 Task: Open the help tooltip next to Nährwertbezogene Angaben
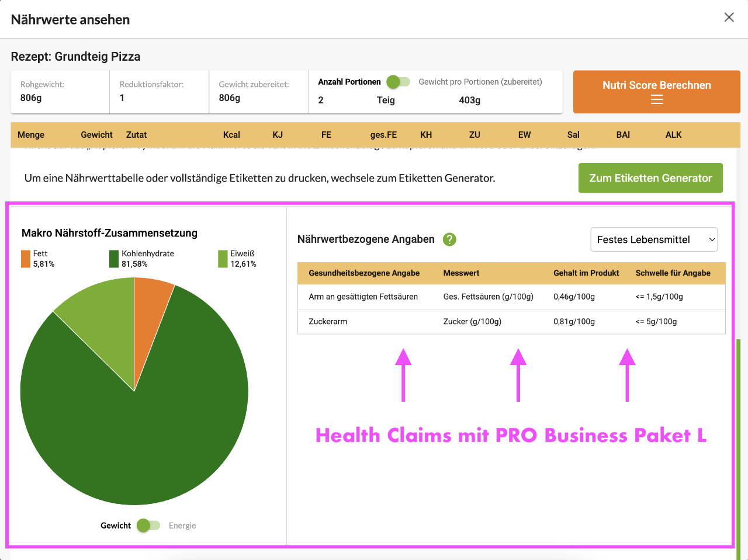click(448, 239)
